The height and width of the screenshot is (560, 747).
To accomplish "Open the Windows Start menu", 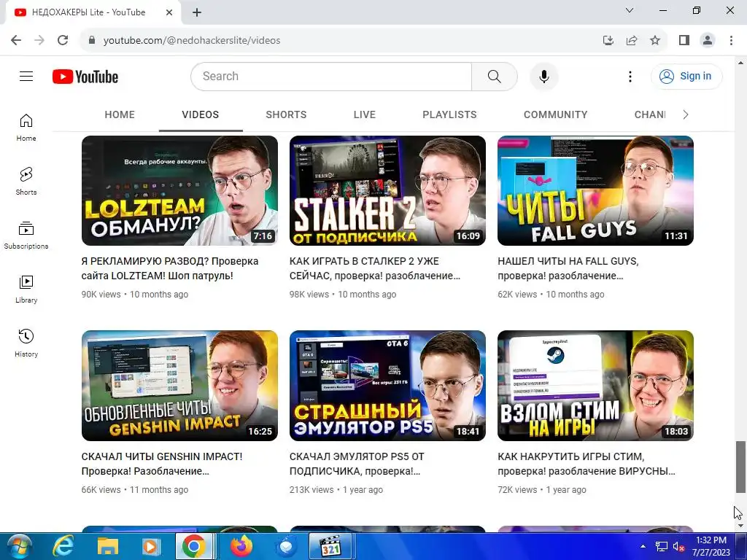I will point(18,546).
